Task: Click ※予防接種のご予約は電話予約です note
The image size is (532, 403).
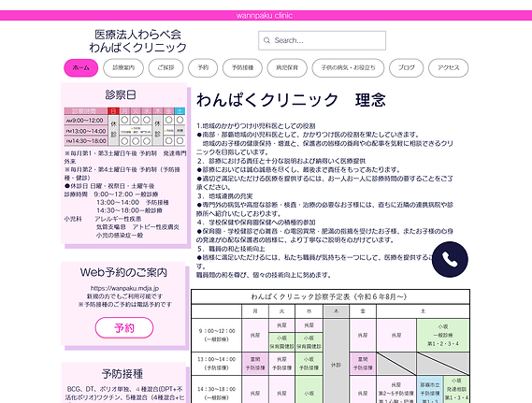Action: (125, 304)
